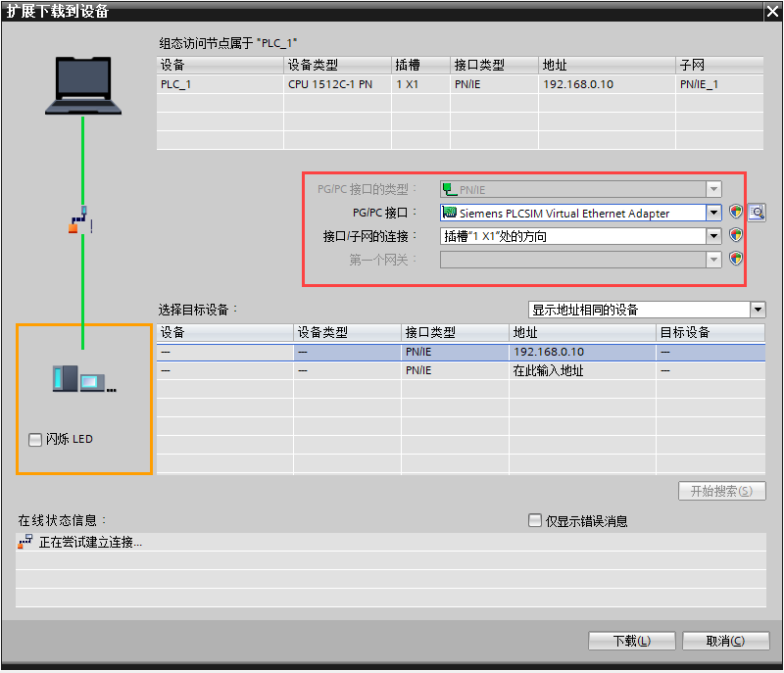This screenshot has height=673, width=784.
Task: Enable the 闪烁 LED checkbox
Action: (x=36, y=440)
